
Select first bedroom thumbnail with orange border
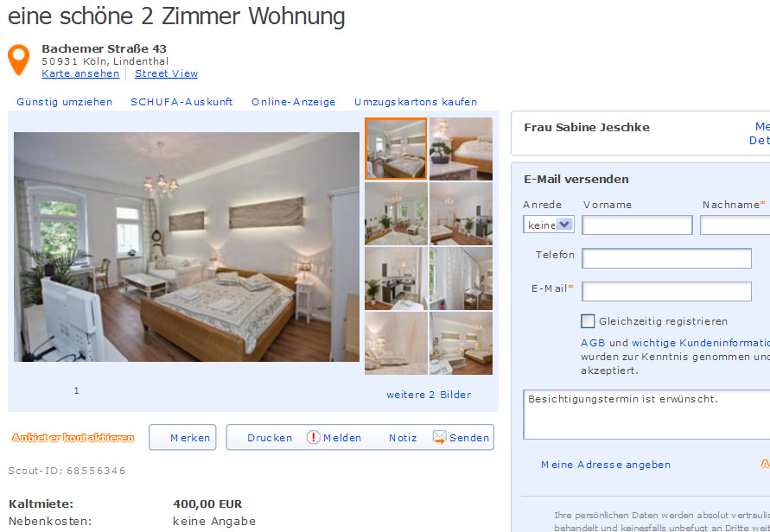click(396, 149)
